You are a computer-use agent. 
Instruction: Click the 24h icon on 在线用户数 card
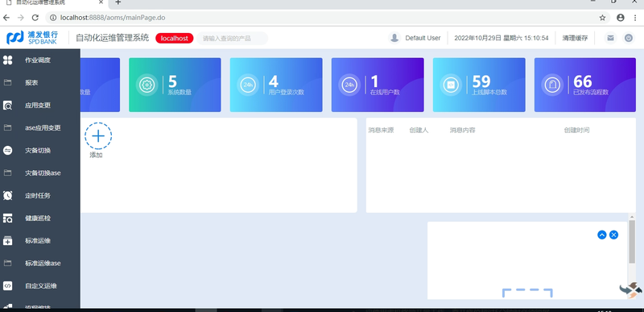point(349,85)
